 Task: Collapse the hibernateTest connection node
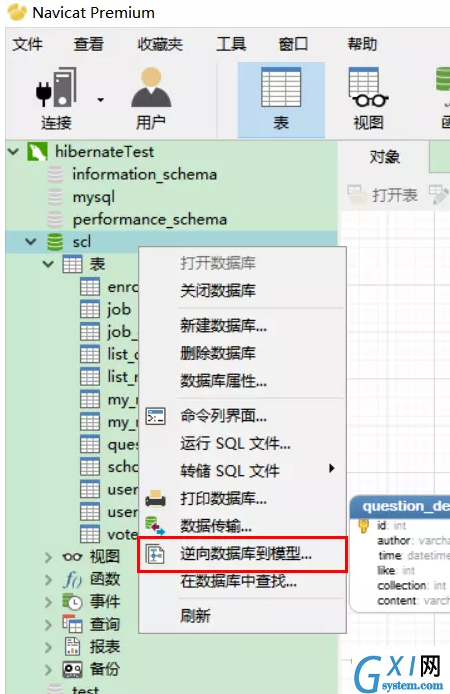coord(14,152)
